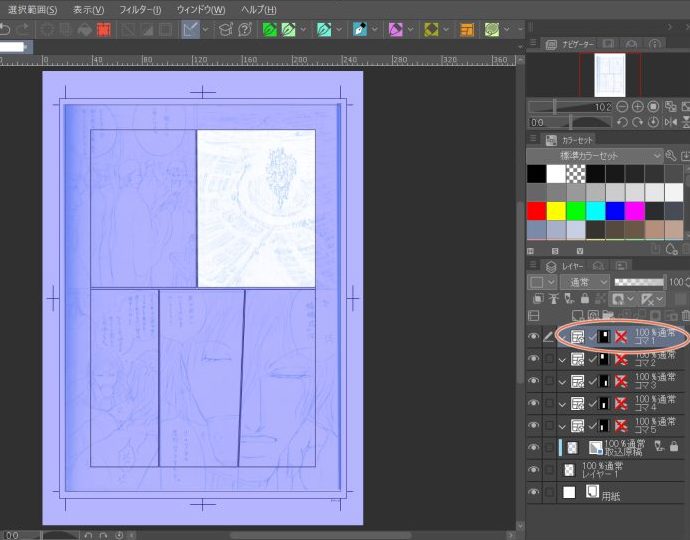Image resolution: width=690 pixels, height=540 pixels.
Task: Open the フィルター menu
Action: pos(139,9)
